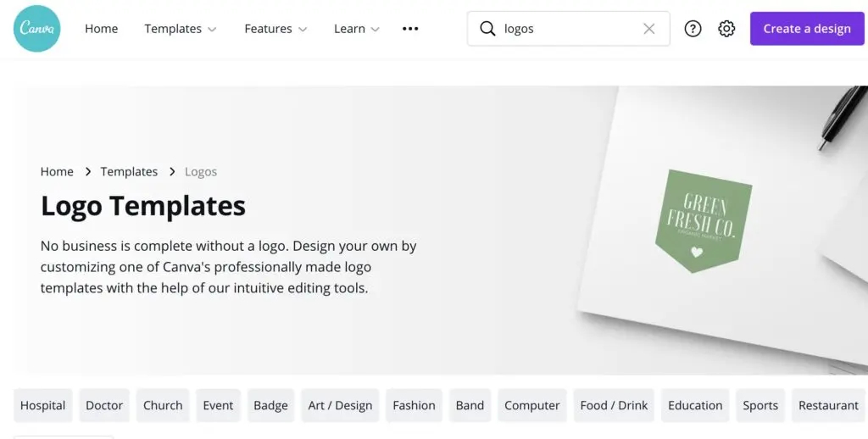Choose the Restaurant category tag

pyautogui.click(x=828, y=405)
